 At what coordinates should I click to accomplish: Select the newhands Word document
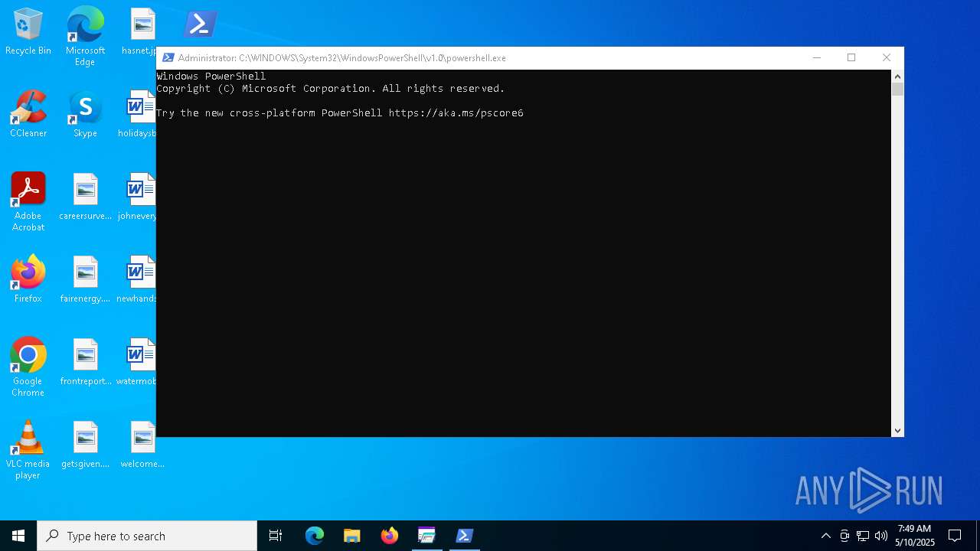pyautogui.click(x=138, y=280)
